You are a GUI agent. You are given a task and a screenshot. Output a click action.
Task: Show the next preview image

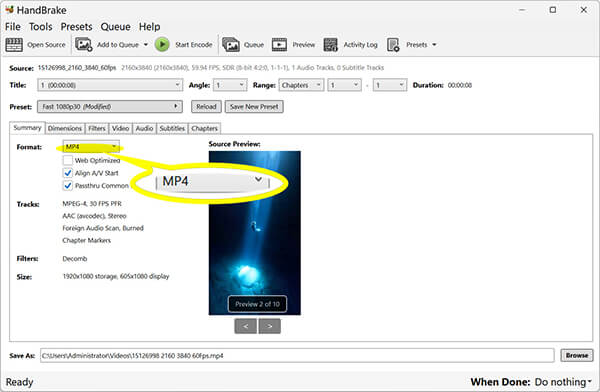pyautogui.click(x=270, y=326)
